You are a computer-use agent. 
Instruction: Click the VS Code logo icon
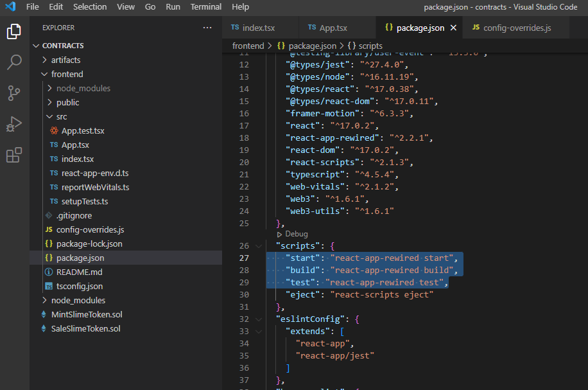10,7
